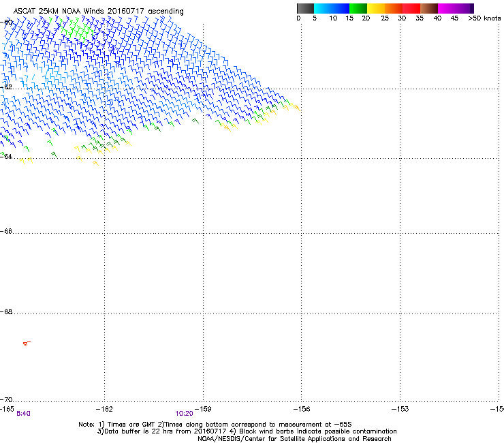Image resolution: width=504 pixels, height=443 pixels.
Task: Click the purple 10:20 time label
Action: [x=184, y=414]
